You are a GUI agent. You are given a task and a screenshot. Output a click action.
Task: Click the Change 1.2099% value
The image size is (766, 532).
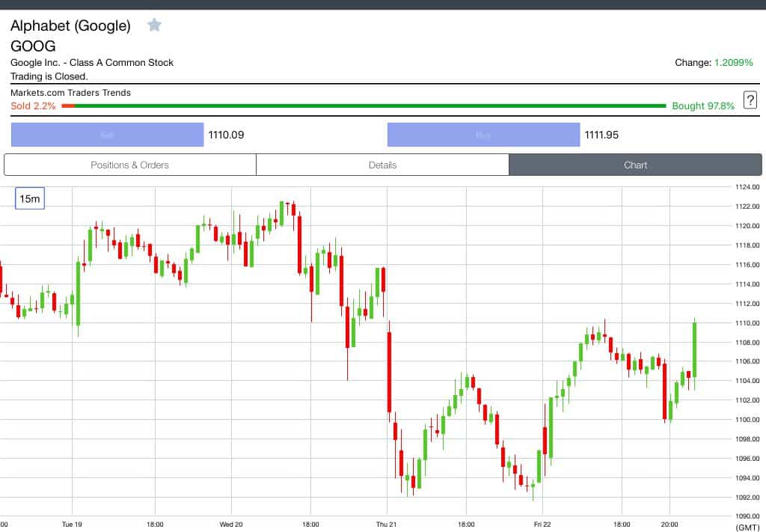tap(734, 63)
